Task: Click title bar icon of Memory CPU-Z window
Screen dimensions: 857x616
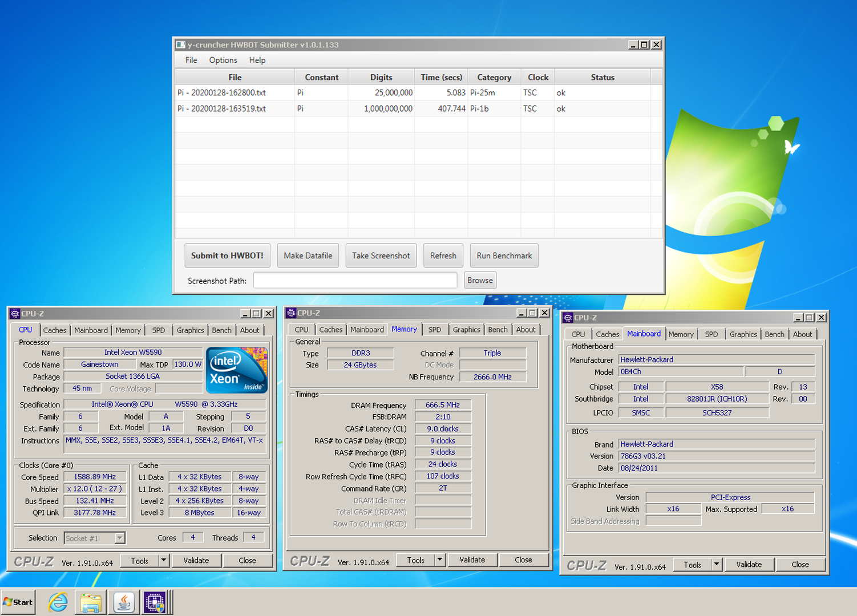Action: click(x=291, y=313)
